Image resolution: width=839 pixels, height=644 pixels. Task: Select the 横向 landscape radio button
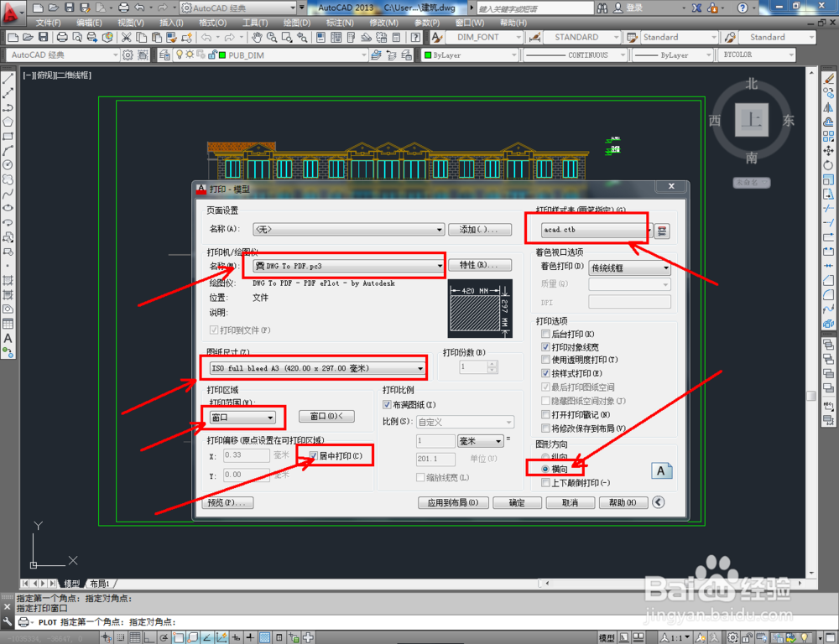click(545, 469)
